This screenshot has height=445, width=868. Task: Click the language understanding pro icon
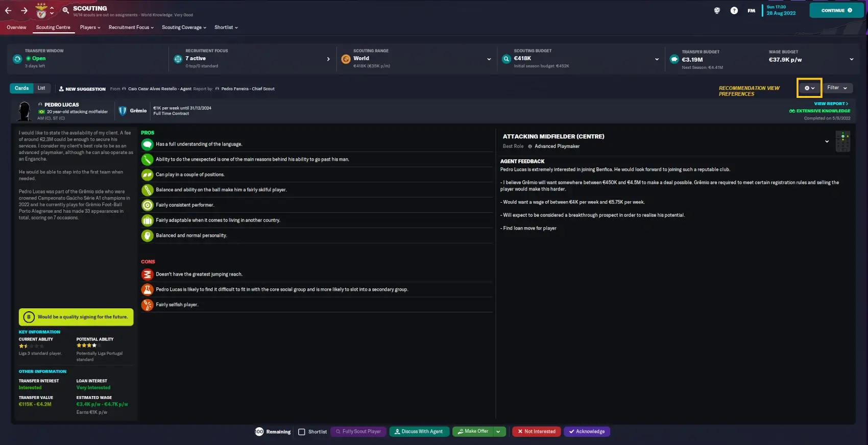click(x=147, y=144)
